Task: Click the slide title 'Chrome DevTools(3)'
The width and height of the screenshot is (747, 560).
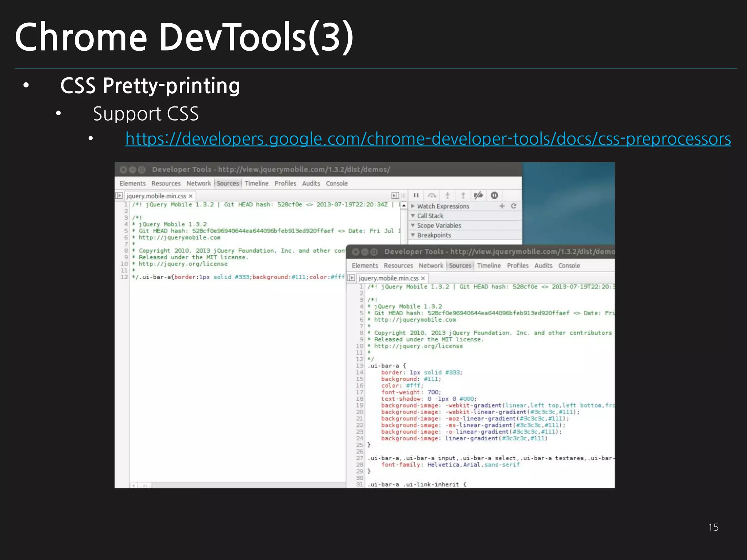Action: coord(184,37)
